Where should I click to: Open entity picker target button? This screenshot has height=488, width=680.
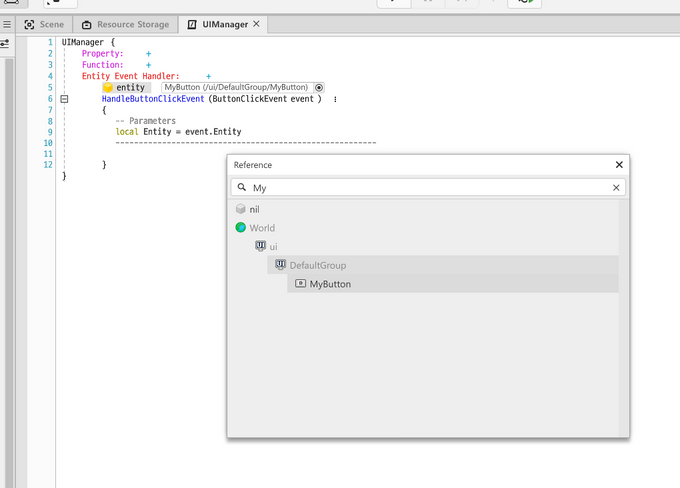319,88
